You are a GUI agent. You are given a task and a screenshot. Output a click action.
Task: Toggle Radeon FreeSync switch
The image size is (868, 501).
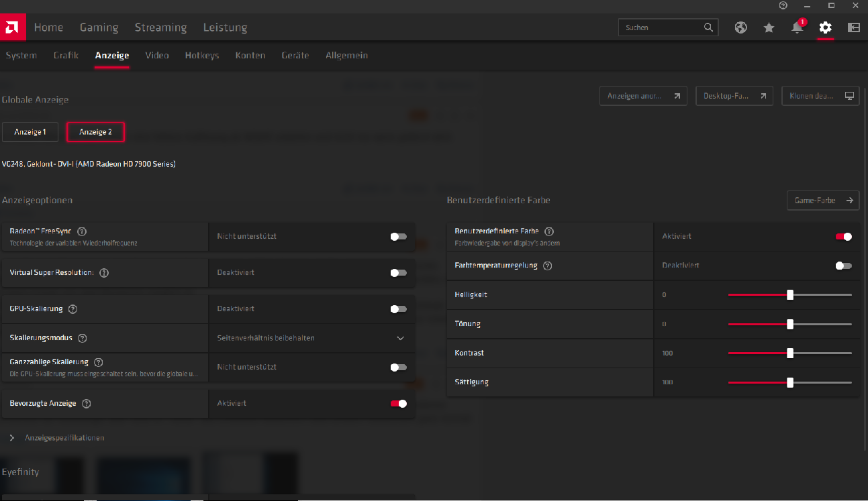click(399, 237)
